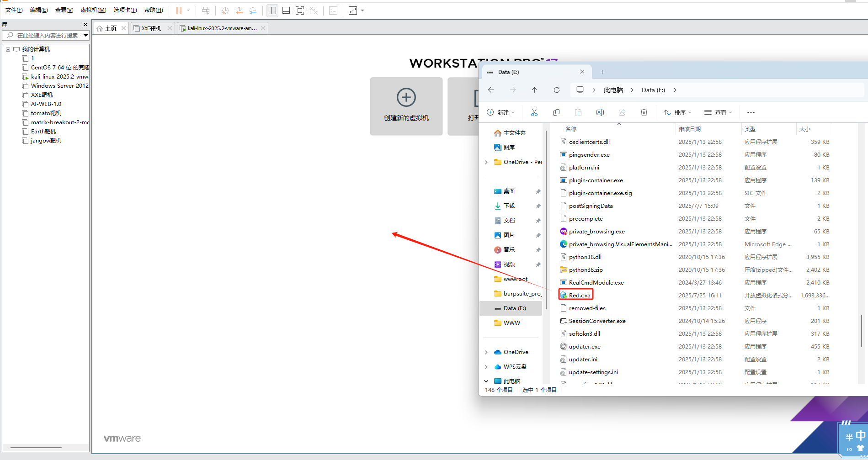
Task: Toggle the Show Library panel icon
Action: 272,10
